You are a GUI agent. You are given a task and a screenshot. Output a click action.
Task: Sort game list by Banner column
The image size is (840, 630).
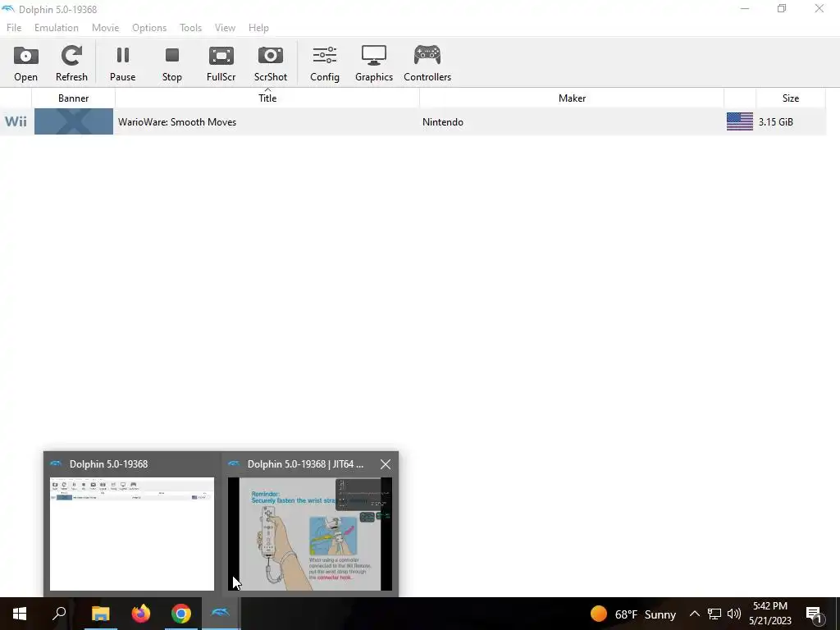(x=73, y=98)
